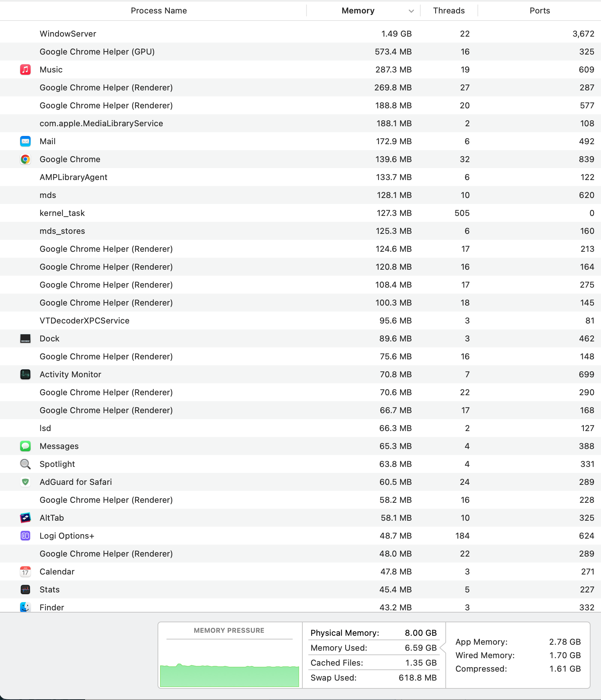Click the 3,672 ports value
The height and width of the screenshot is (700, 601).
pos(583,34)
